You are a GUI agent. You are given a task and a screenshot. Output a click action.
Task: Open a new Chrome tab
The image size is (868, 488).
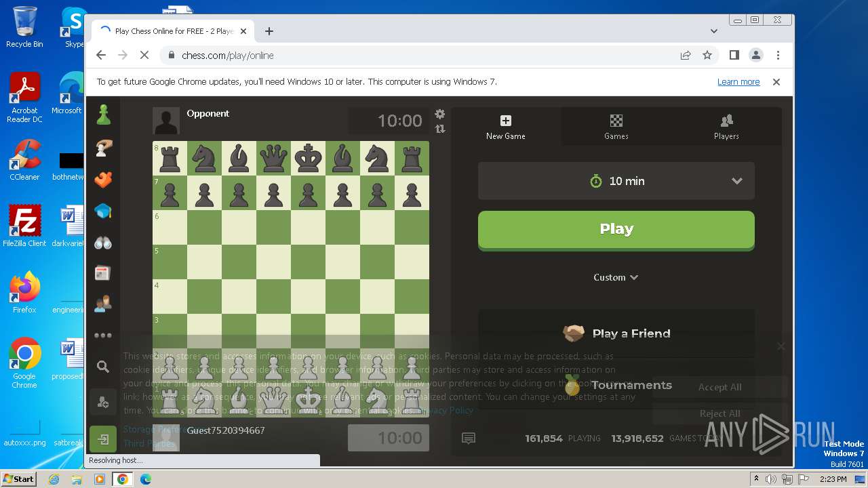[269, 31]
